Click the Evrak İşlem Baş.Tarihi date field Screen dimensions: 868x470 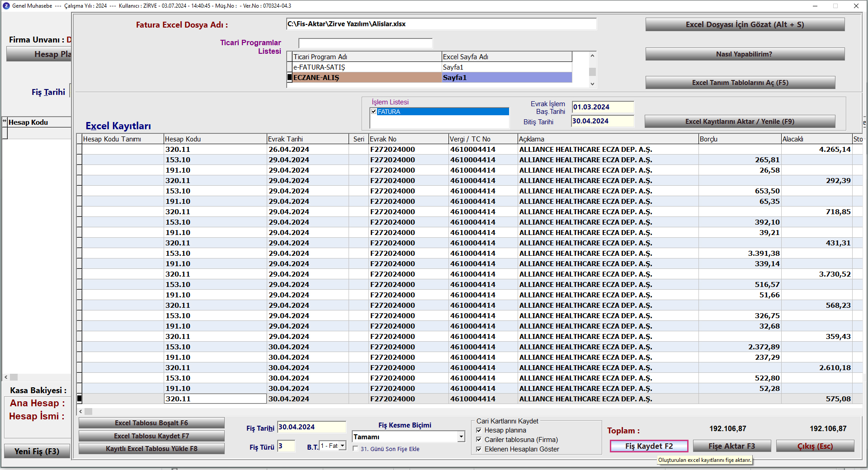[602, 107]
